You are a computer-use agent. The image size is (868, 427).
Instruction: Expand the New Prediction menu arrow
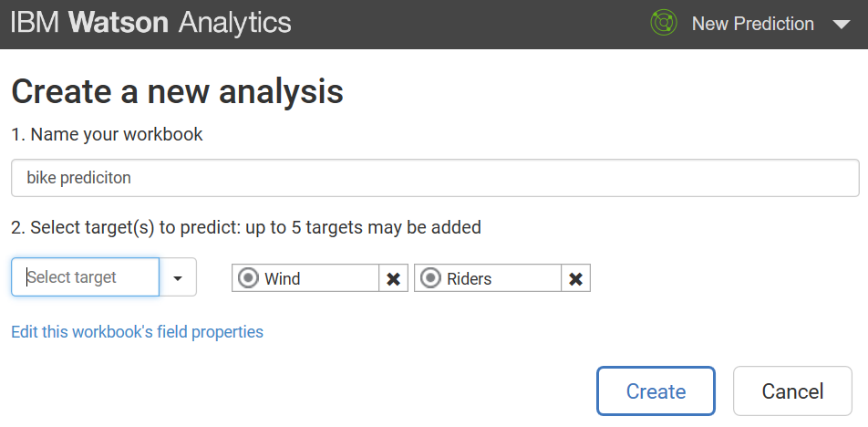pyautogui.click(x=841, y=25)
